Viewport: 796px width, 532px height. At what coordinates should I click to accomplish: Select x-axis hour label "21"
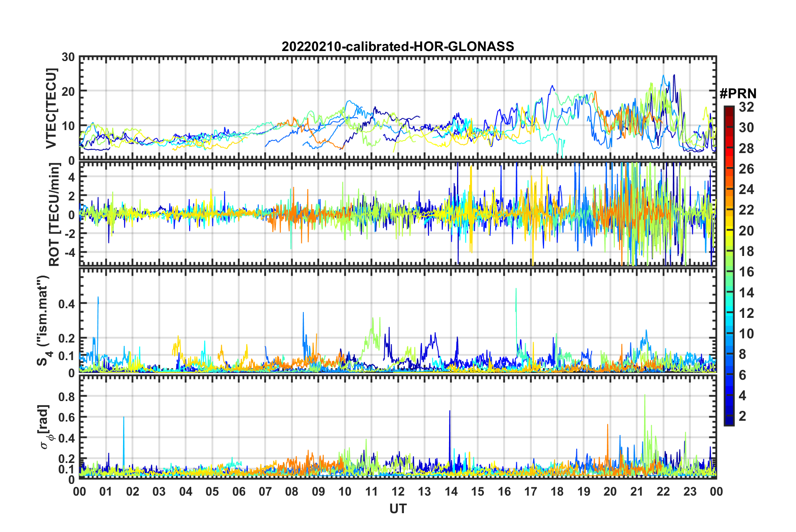click(x=637, y=491)
